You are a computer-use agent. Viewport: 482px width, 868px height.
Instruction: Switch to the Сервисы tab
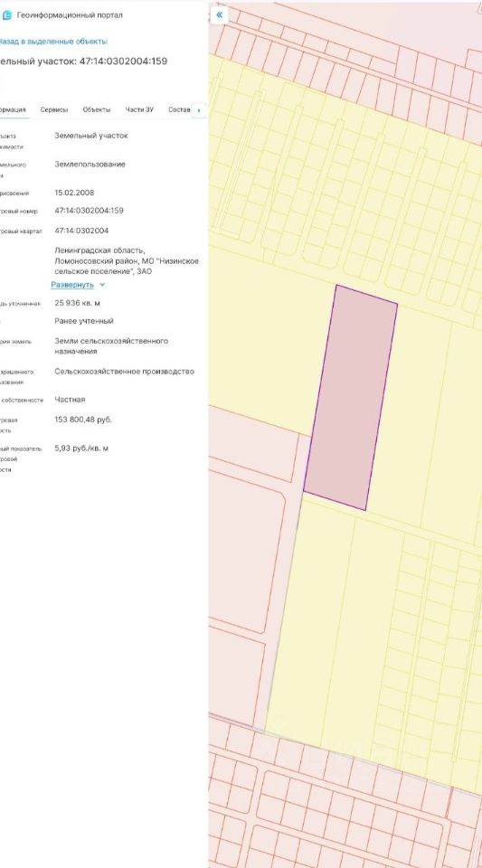[x=54, y=109]
